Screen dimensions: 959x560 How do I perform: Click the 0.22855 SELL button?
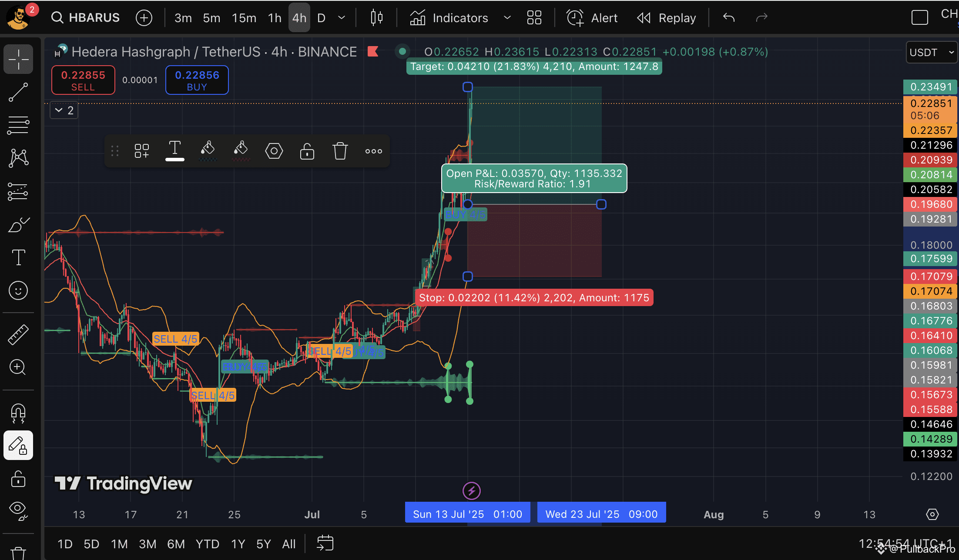(83, 80)
